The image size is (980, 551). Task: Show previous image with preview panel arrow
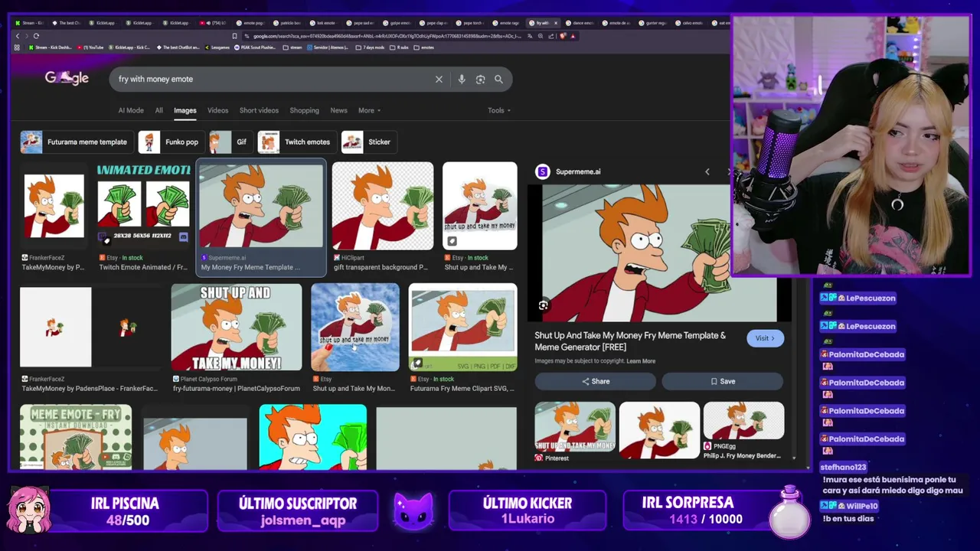pyautogui.click(x=707, y=171)
